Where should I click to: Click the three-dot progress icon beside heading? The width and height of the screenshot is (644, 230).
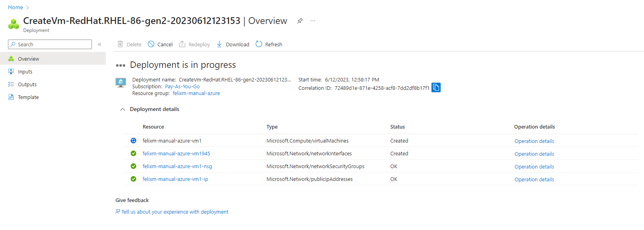point(121,65)
